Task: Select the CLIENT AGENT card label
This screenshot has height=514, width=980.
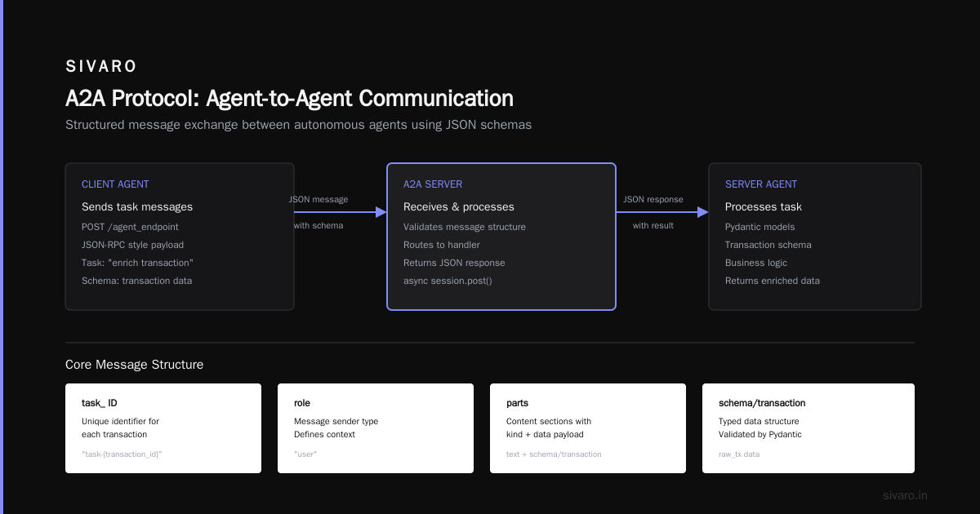Action: click(x=115, y=184)
